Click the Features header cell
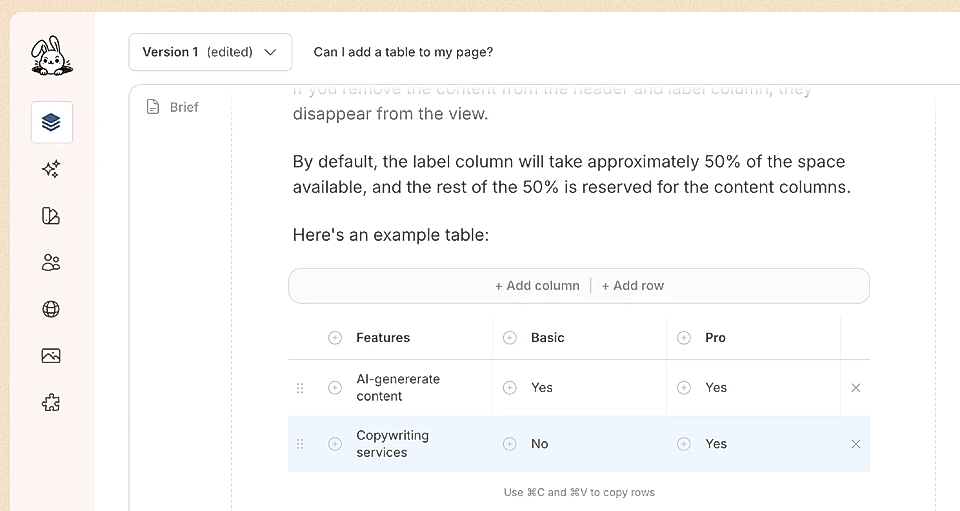960x511 pixels. (383, 338)
